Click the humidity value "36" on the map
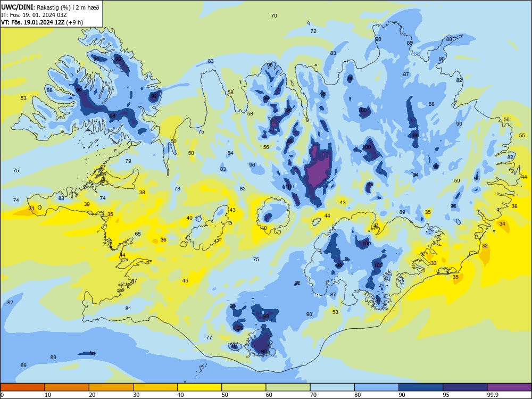This screenshot has width=532, height=399. click(x=163, y=240)
